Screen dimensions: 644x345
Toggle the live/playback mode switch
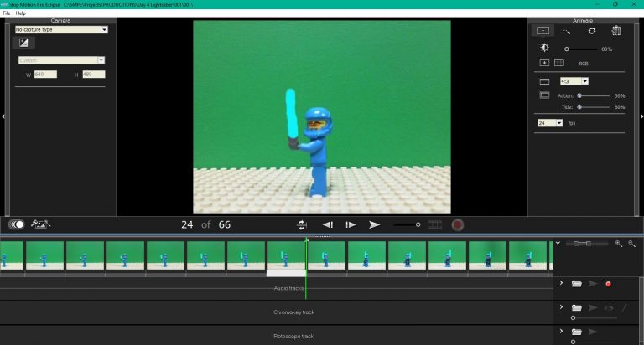pyautogui.click(x=17, y=224)
